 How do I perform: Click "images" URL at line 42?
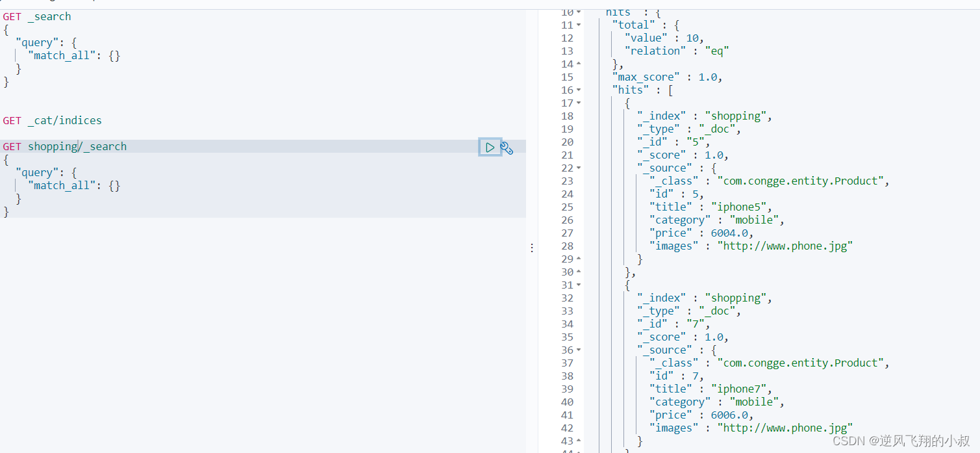[785, 428]
